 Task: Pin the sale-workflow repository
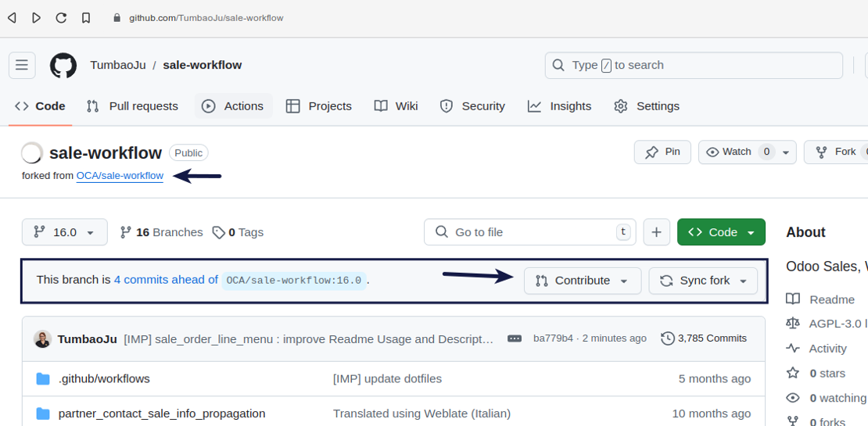click(662, 152)
